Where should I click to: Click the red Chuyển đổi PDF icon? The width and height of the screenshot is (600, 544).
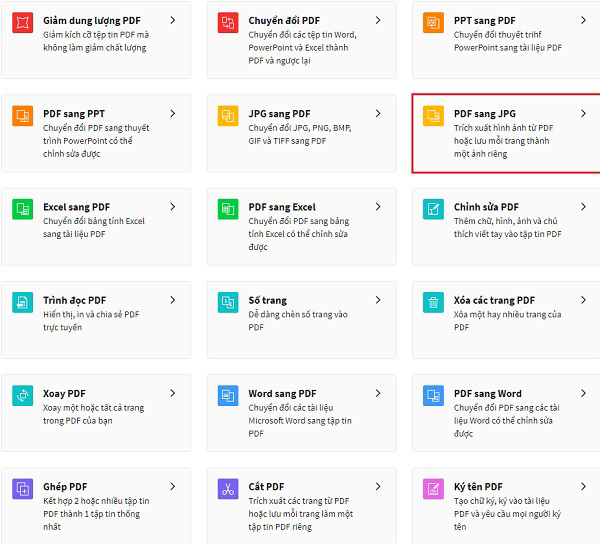(228, 23)
